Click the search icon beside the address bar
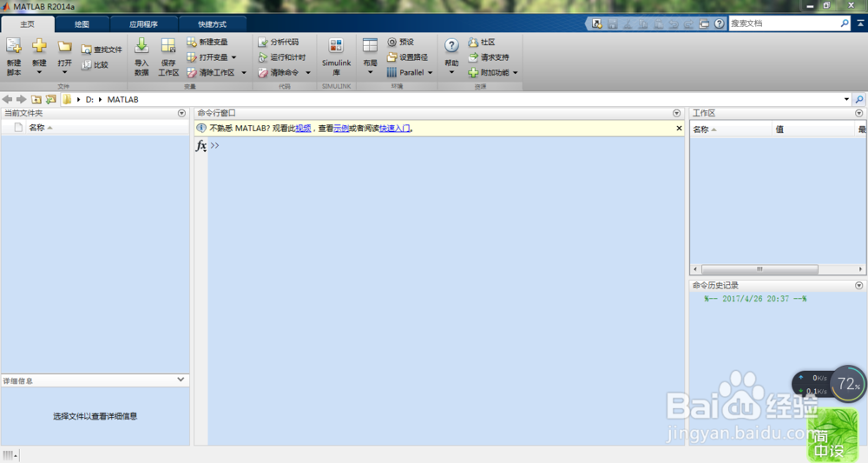868x463 pixels. 859,99
